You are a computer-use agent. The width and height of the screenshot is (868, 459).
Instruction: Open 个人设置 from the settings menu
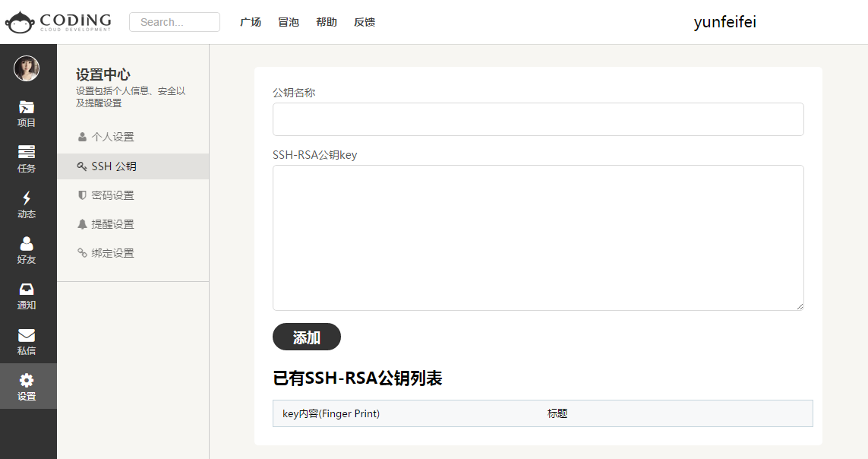click(x=112, y=137)
